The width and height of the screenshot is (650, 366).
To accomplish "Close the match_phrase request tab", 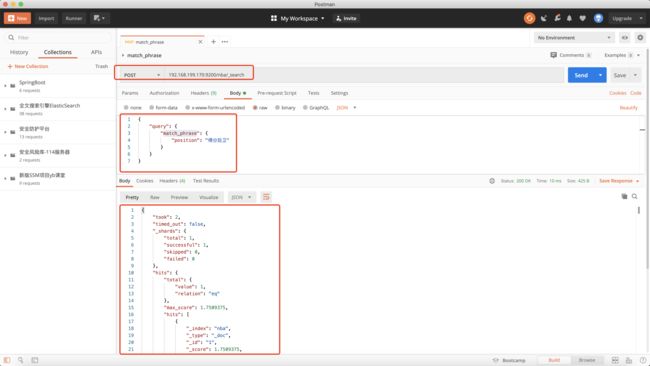I will click(x=200, y=42).
